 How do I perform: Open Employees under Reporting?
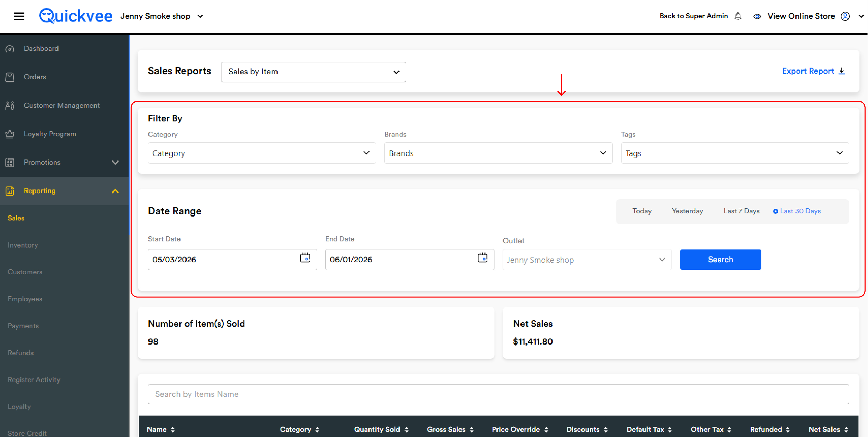[x=25, y=299]
